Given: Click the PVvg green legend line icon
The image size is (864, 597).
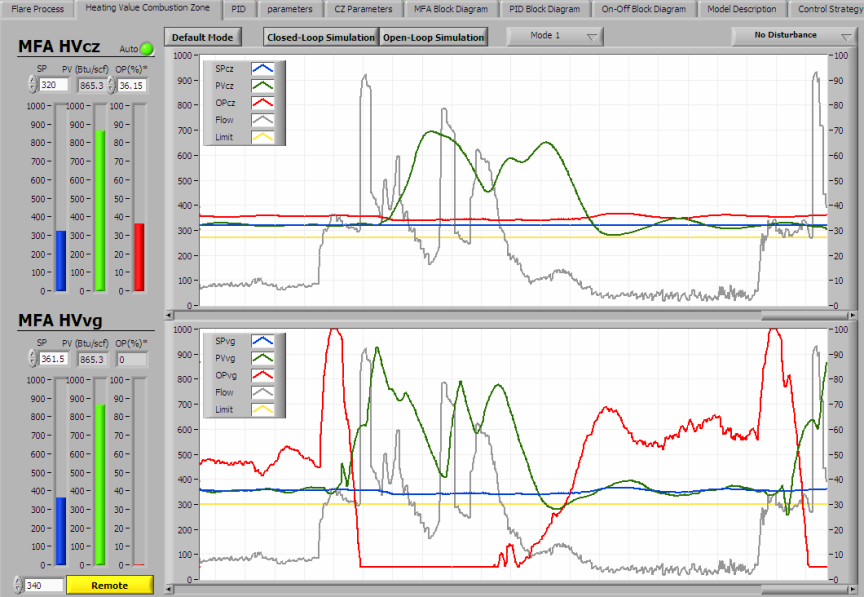Looking at the screenshot, I should click(263, 358).
